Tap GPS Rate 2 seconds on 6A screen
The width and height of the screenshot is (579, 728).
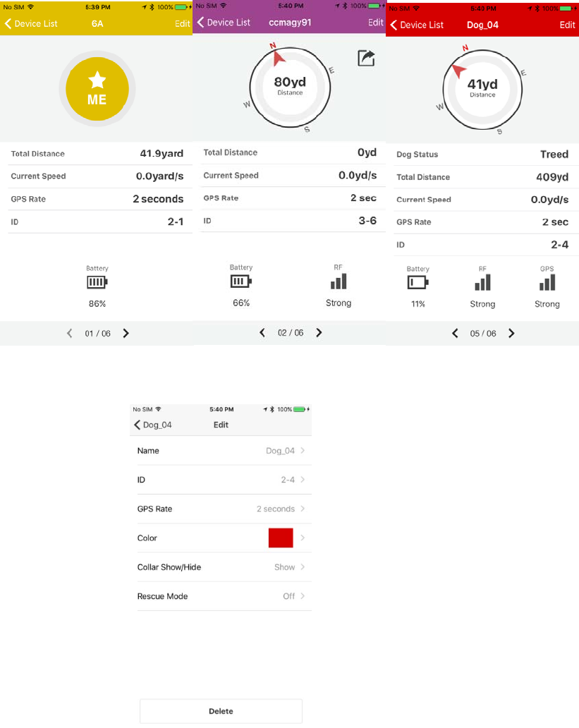point(158,199)
